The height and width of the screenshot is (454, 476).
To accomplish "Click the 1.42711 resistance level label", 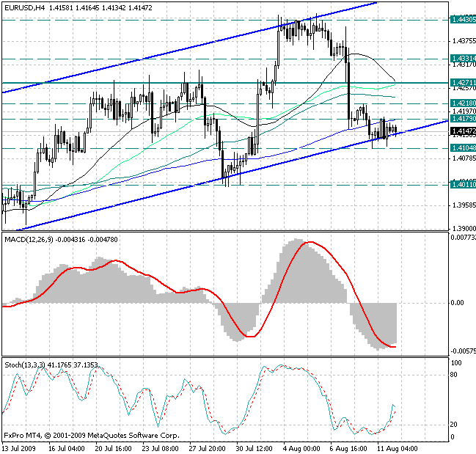I will point(463,83).
